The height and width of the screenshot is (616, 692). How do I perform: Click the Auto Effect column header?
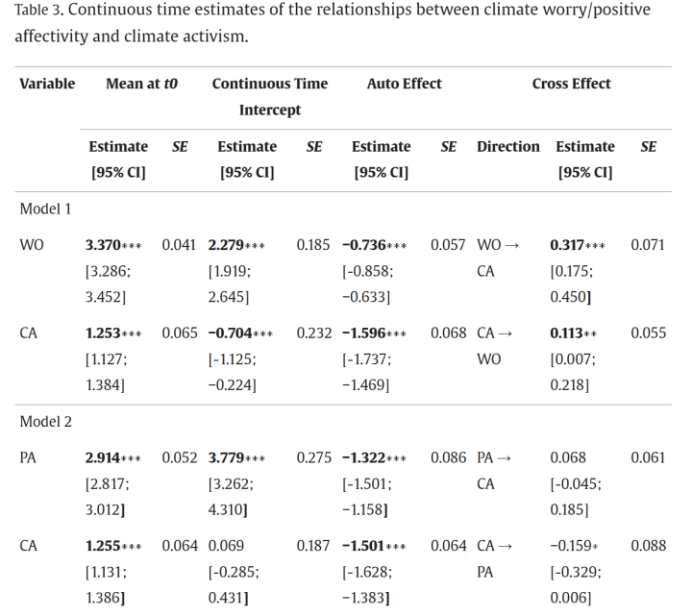click(404, 84)
